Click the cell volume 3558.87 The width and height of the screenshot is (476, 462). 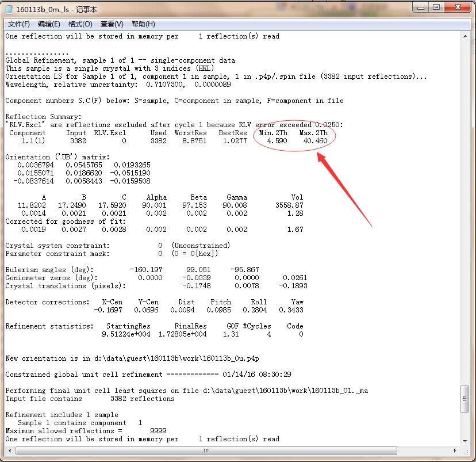click(289, 205)
